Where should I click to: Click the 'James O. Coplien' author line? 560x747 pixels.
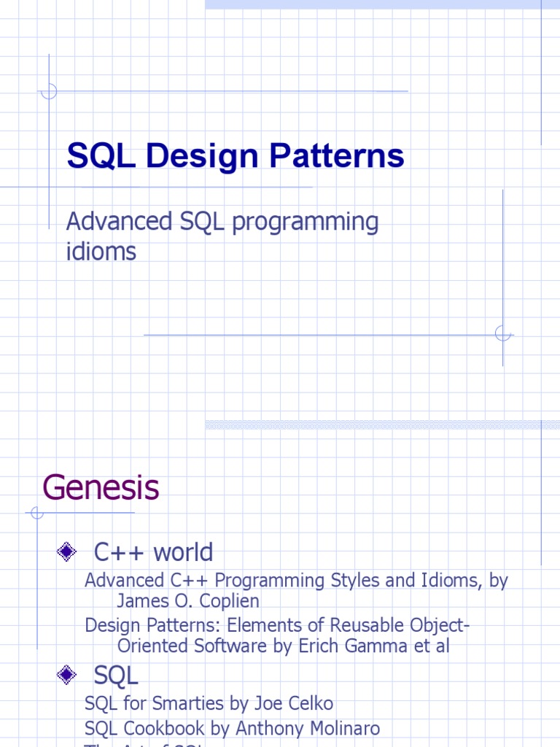click(x=188, y=601)
